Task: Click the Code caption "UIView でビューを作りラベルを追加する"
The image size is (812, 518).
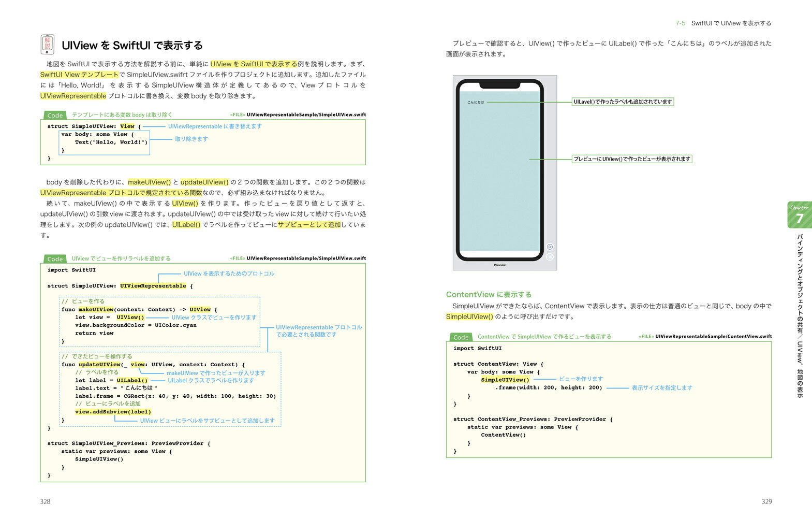Action: pyautogui.click(x=121, y=258)
